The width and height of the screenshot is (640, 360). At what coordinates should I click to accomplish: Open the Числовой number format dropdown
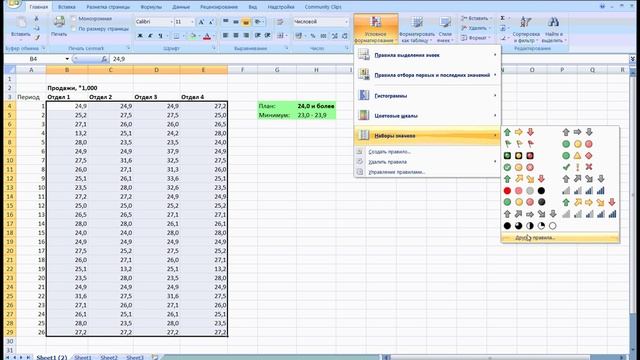346,22
